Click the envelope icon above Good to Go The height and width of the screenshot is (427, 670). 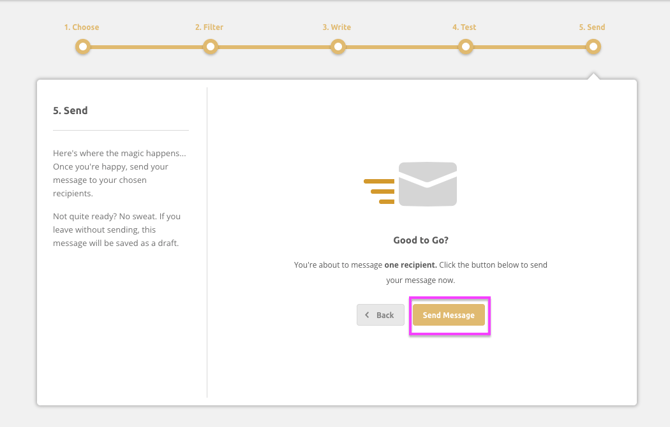[x=427, y=184]
